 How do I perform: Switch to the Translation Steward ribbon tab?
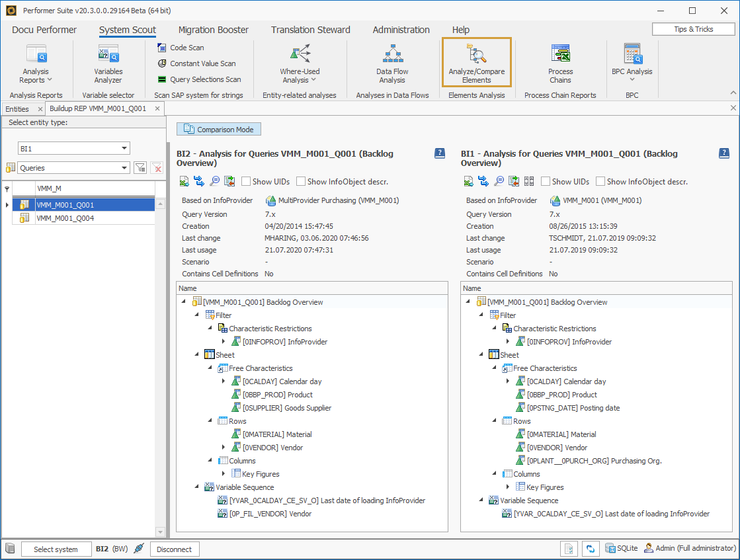pyautogui.click(x=310, y=29)
